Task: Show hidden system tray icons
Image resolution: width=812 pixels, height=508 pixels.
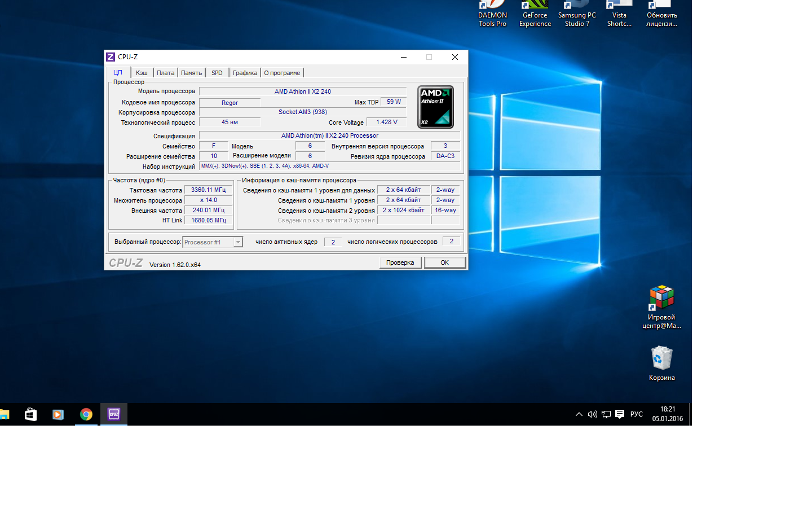Action: pyautogui.click(x=579, y=414)
